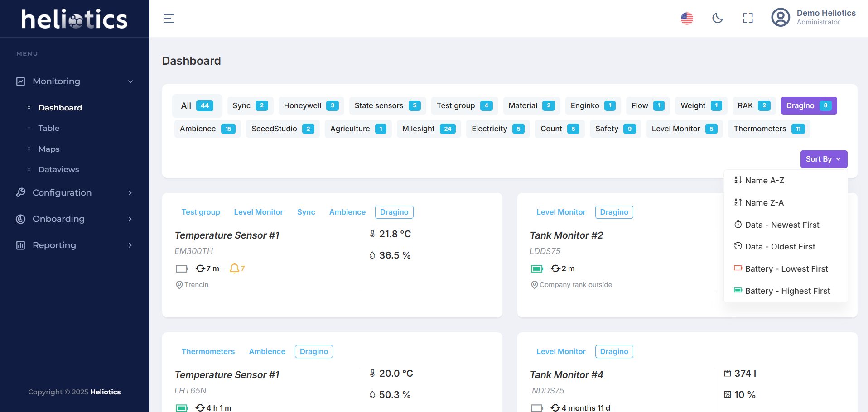
Task: Click the Configuration wrench icon
Action: tap(21, 192)
